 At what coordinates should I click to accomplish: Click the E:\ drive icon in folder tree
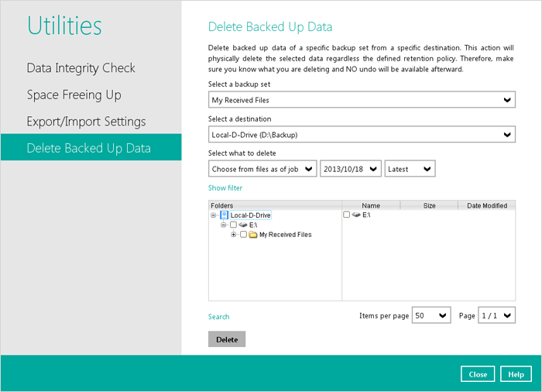click(x=243, y=225)
